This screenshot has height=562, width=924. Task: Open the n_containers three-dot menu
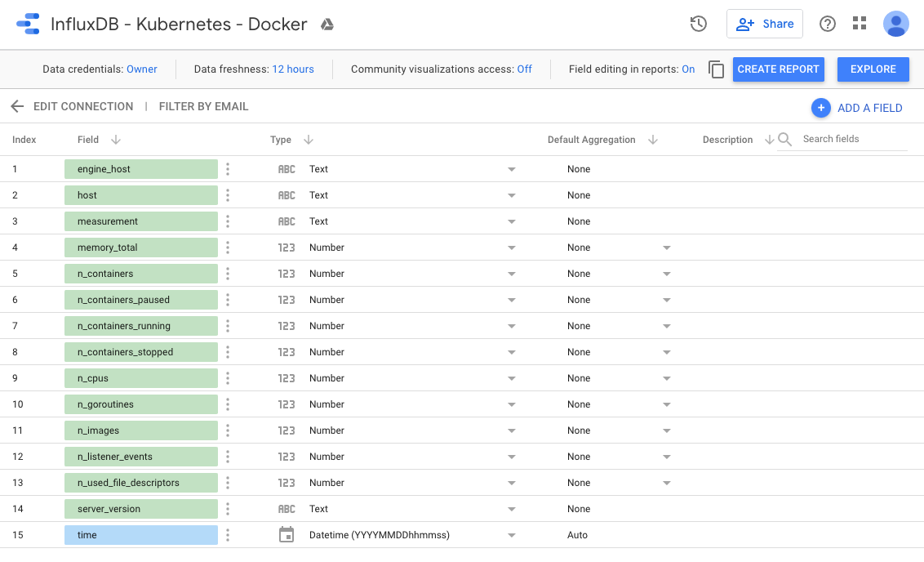pos(228,274)
